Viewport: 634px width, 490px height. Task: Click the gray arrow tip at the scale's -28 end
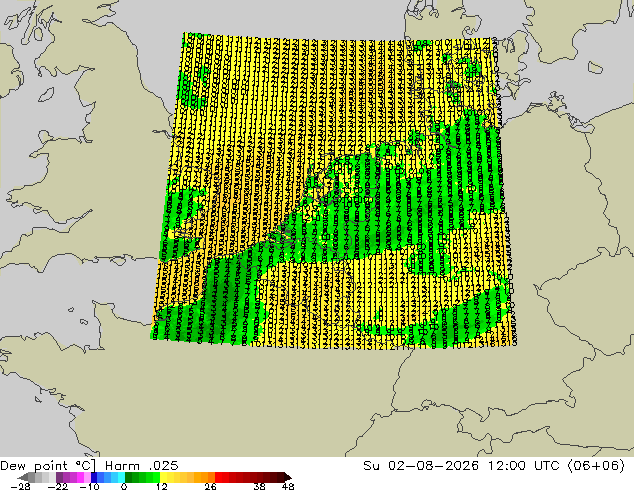pos(23,477)
